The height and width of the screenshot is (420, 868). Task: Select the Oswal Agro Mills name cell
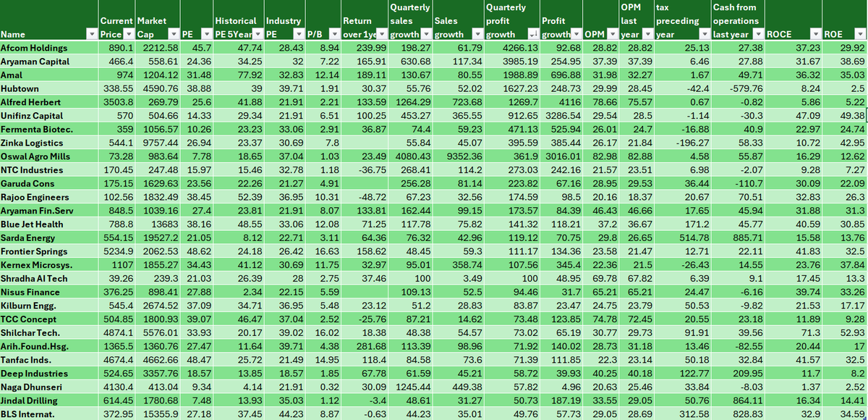pos(49,156)
